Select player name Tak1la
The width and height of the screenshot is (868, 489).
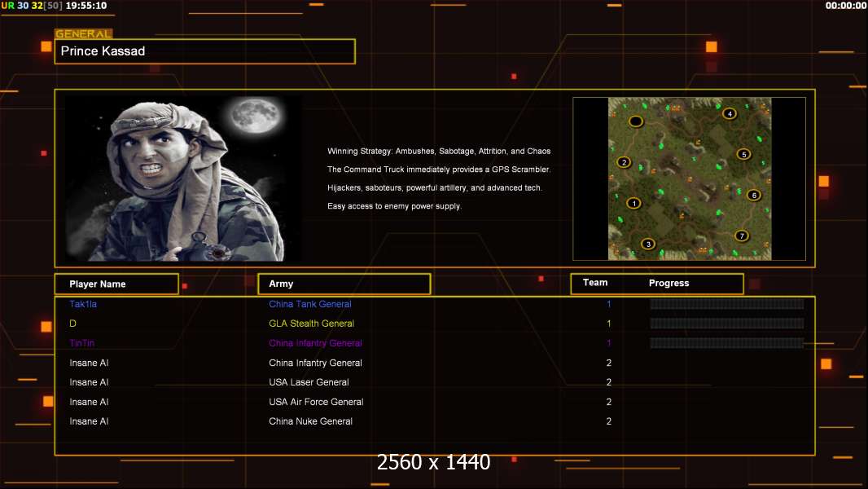pyautogui.click(x=83, y=304)
